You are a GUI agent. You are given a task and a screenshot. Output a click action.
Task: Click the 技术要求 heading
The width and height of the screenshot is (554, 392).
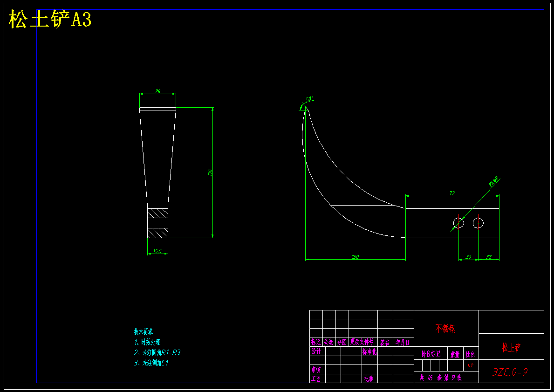[144, 331]
